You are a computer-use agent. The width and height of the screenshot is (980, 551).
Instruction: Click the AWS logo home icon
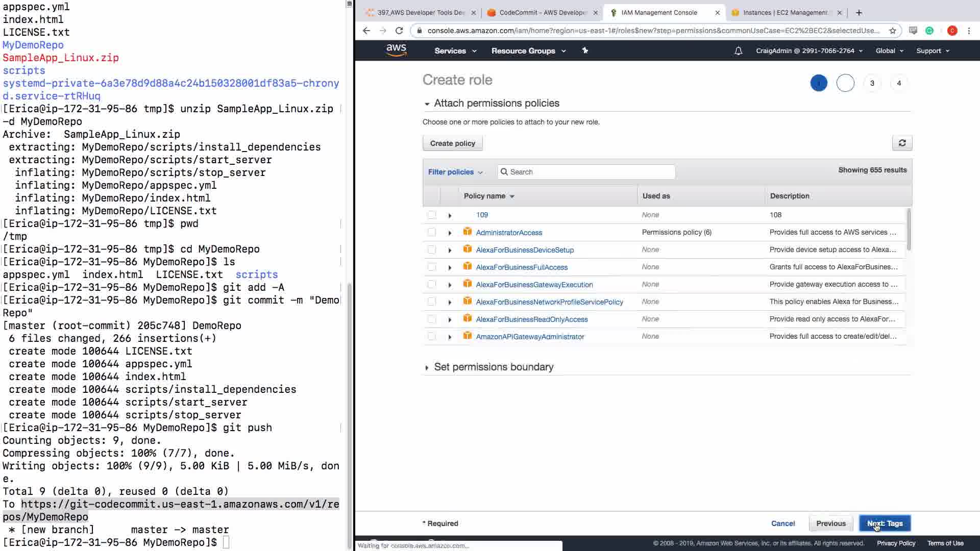pos(396,50)
